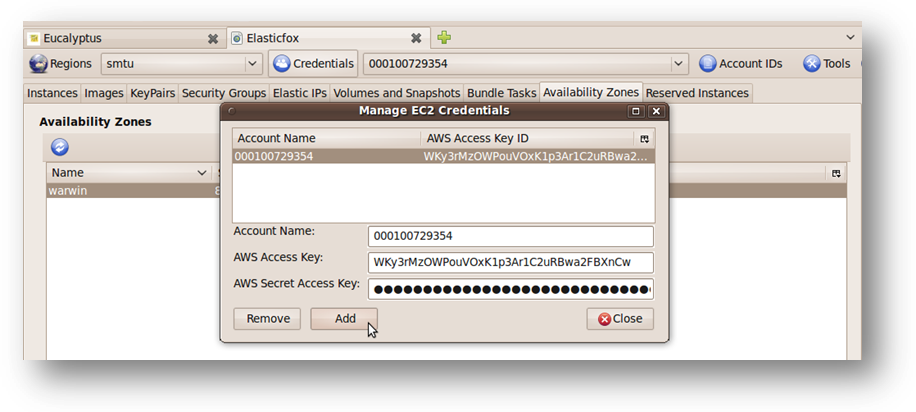
Task: Select the Availability Zones tab
Action: pyautogui.click(x=591, y=92)
